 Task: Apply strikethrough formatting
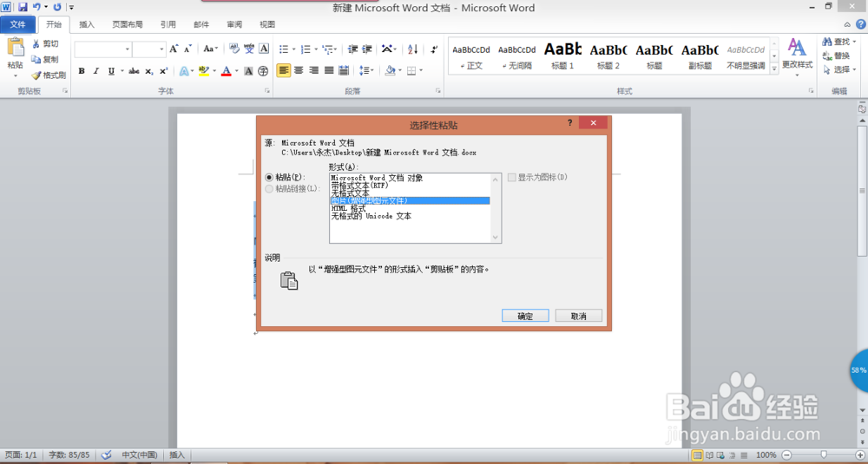tap(134, 71)
